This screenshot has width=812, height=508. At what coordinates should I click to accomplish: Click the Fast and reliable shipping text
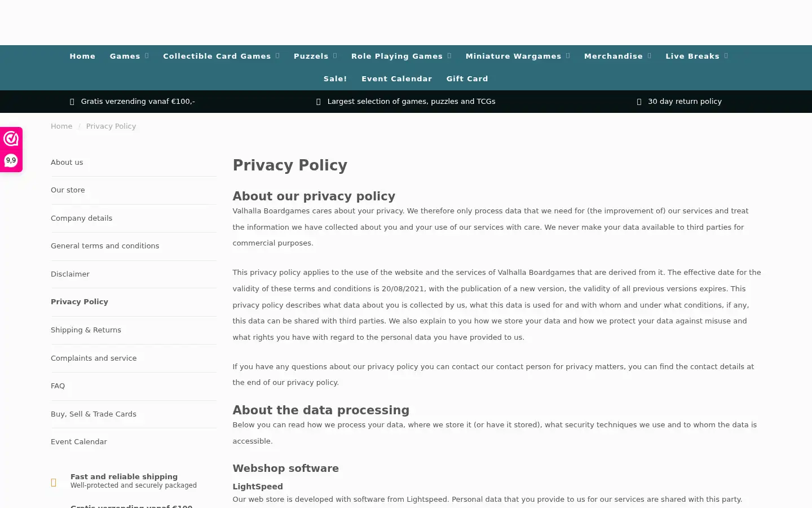tap(124, 477)
